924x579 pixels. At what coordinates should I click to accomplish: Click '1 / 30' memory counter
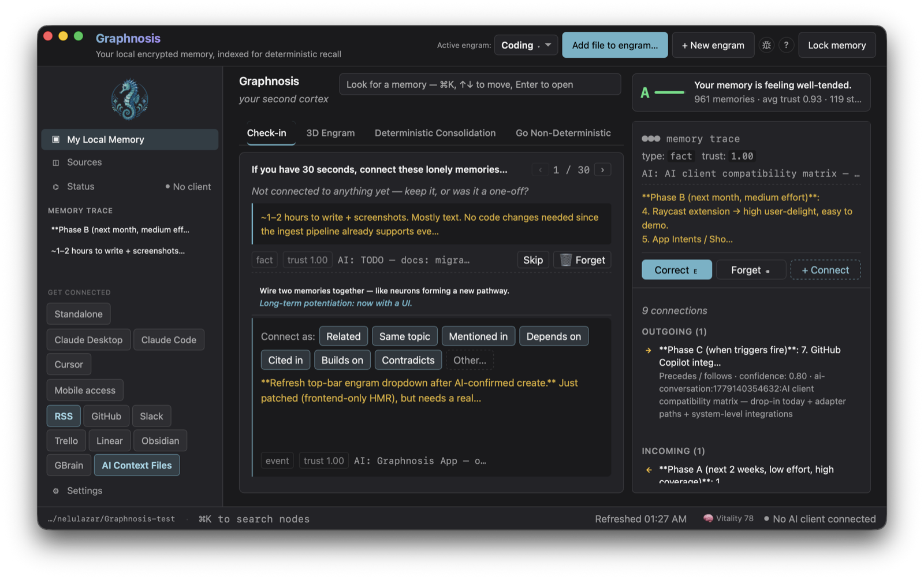point(571,170)
